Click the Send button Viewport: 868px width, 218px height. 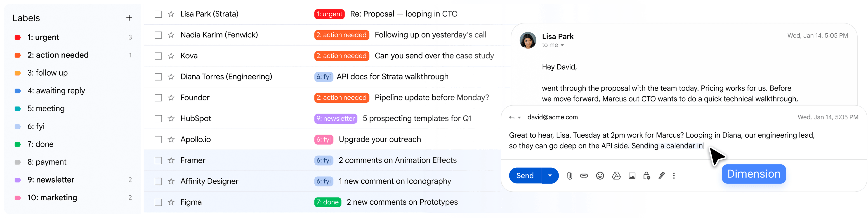click(525, 176)
